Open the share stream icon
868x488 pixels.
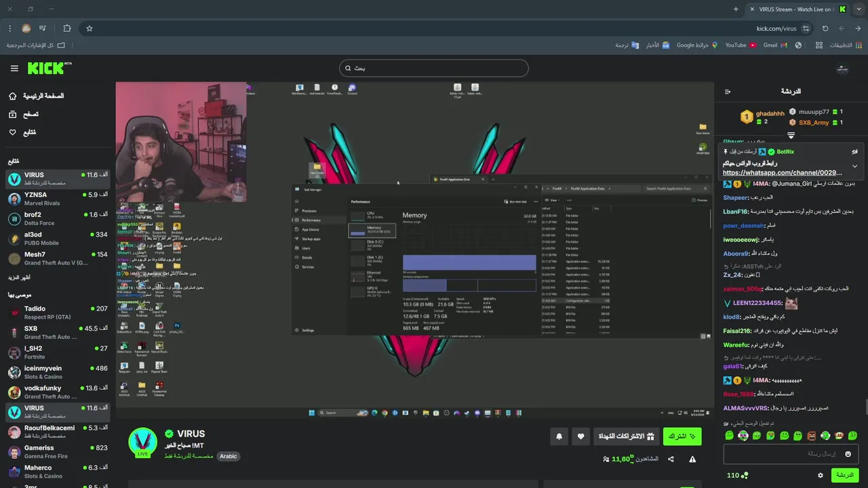point(671,459)
